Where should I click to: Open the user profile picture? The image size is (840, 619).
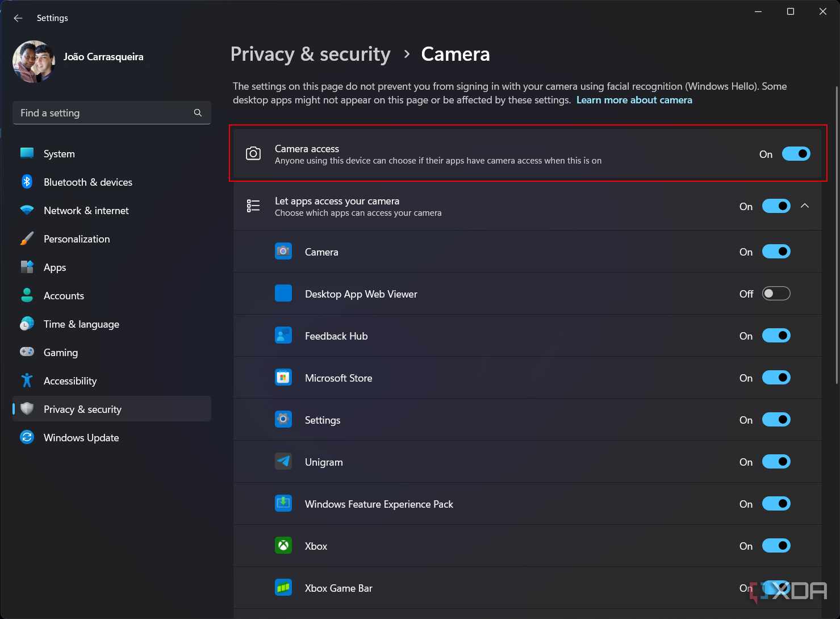pyautogui.click(x=34, y=61)
